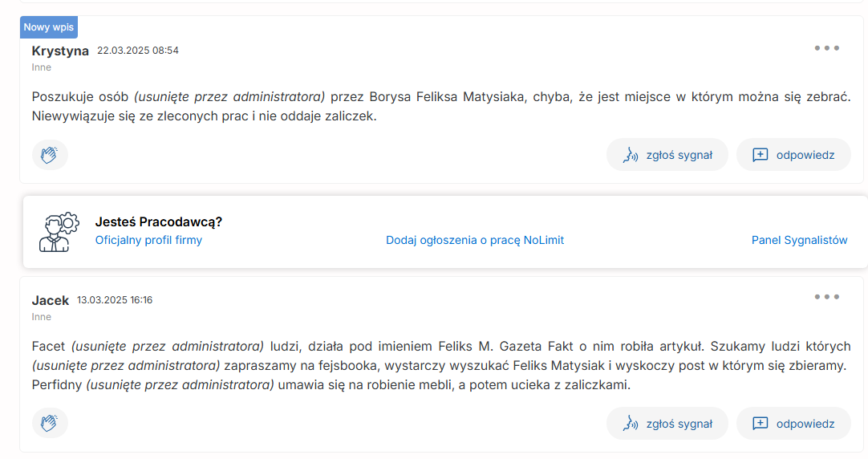Open three-dots menu on Jacek's post
868x459 pixels.
coord(826,297)
